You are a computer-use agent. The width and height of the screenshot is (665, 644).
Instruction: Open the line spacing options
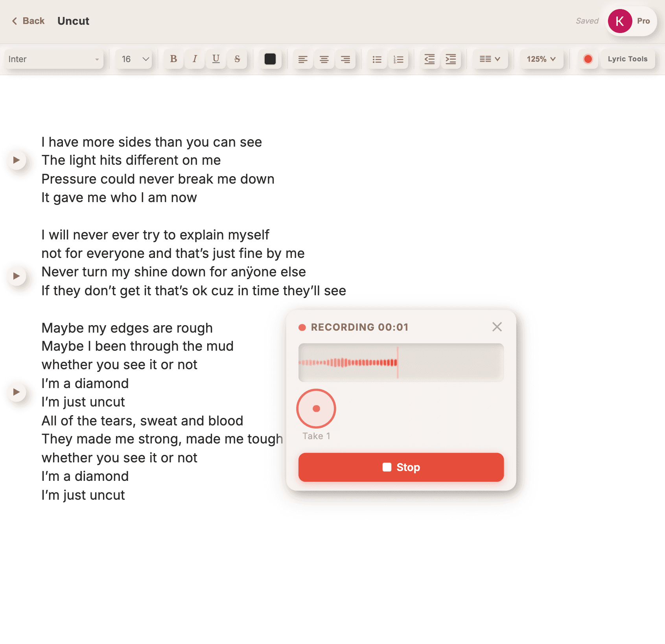490,59
